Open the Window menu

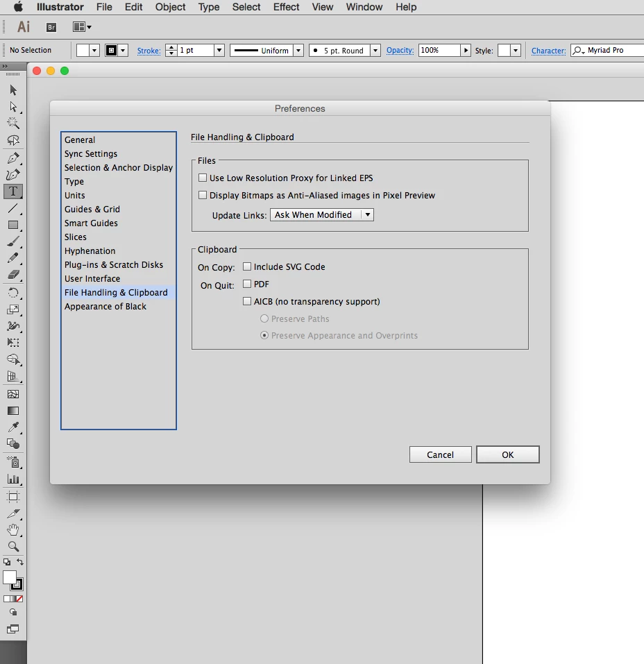(364, 7)
